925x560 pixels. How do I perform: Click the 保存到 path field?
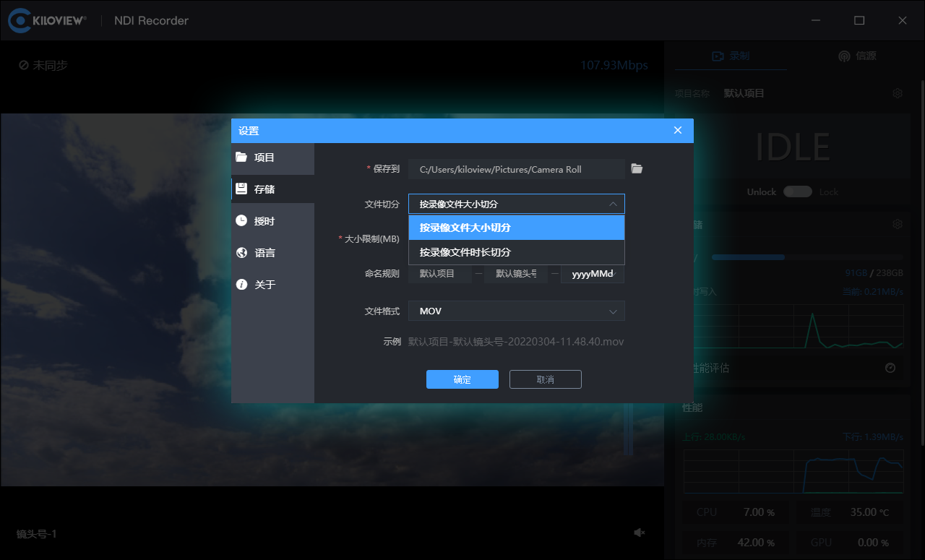(516, 169)
